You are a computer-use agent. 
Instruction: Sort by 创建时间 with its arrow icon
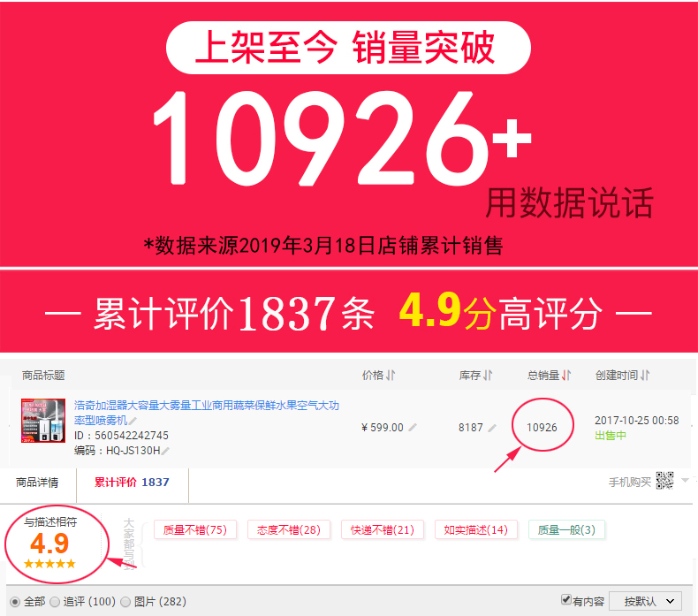pos(645,376)
